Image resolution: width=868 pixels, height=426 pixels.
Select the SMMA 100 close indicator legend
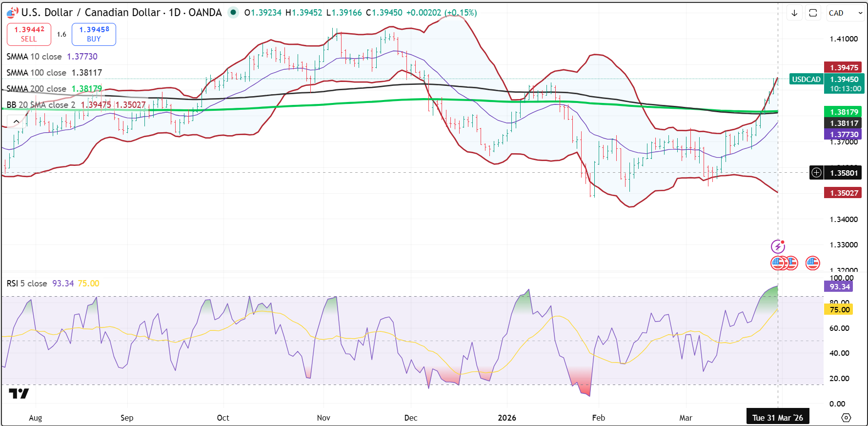pyautogui.click(x=36, y=73)
